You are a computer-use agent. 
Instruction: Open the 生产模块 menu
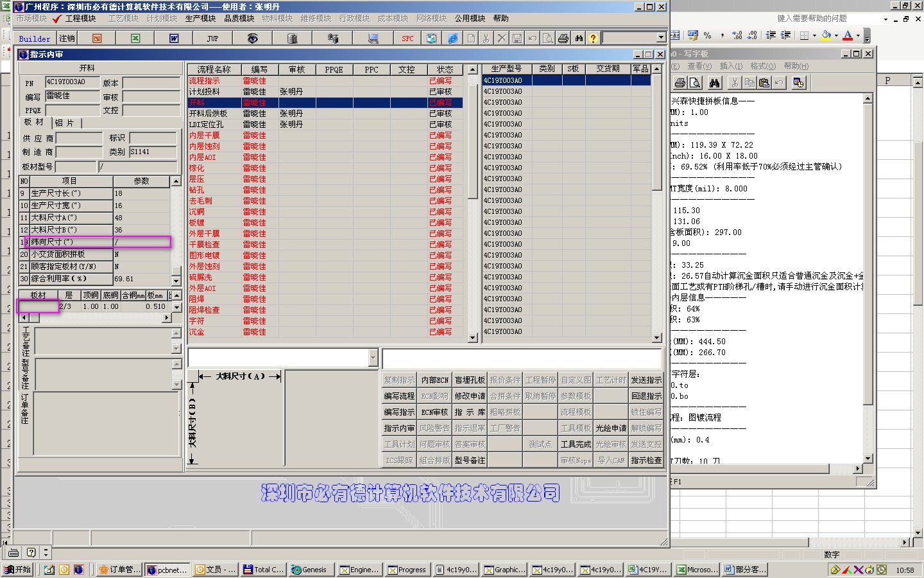(x=200, y=19)
